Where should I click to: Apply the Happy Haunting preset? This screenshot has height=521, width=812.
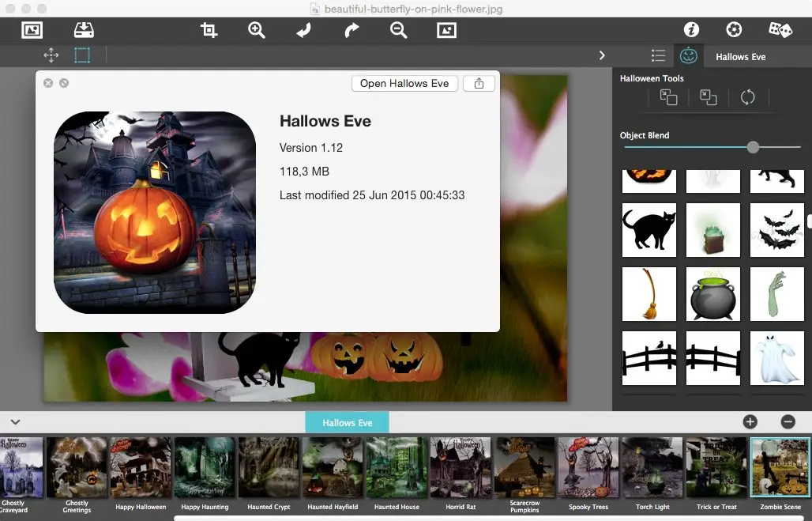205,475
